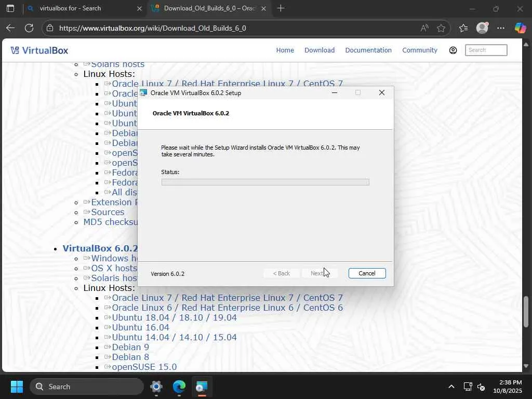Open the Copilot icon in Edge

[520, 28]
